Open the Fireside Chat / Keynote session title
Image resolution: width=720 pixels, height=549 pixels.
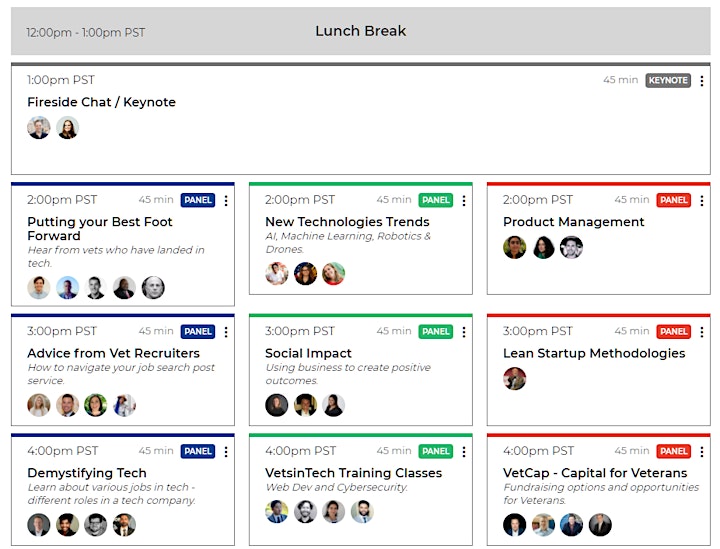coord(101,102)
